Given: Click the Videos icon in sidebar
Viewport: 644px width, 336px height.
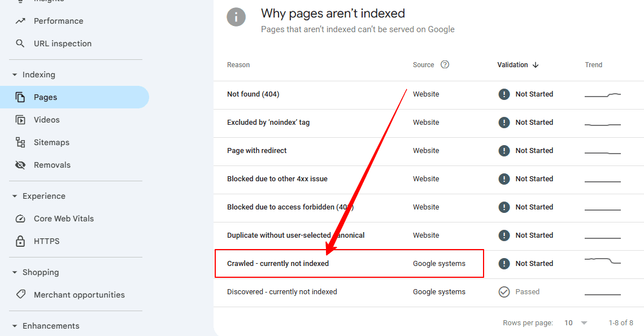Looking at the screenshot, I should [20, 120].
